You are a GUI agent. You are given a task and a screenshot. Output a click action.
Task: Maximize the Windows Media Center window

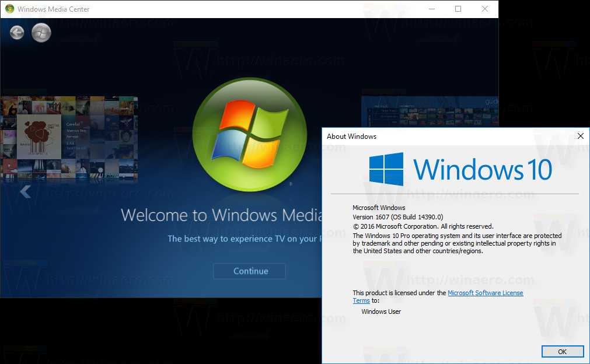coord(458,9)
